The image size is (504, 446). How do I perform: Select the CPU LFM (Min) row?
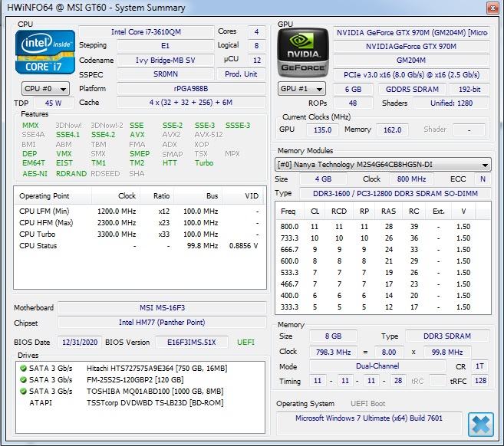(x=140, y=212)
